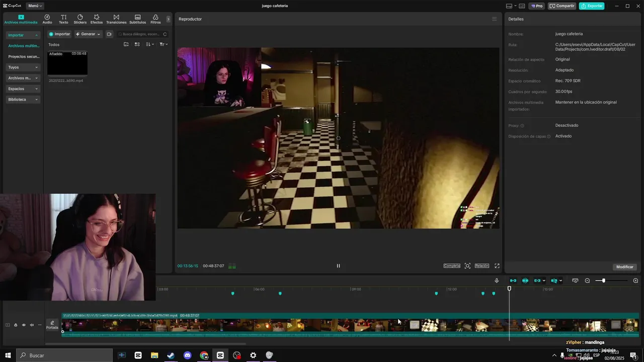Expand the Tuyos section
The width and height of the screenshot is (644, 362).
[23, 67]
